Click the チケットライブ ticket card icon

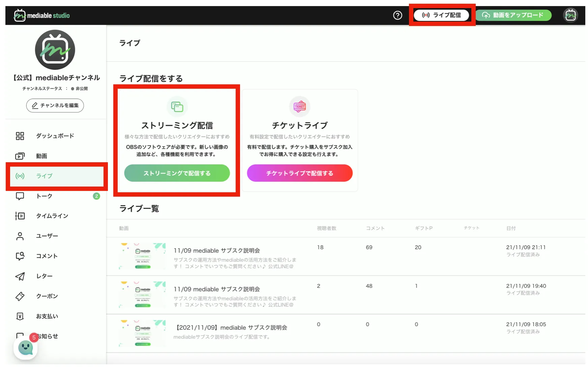300,107
